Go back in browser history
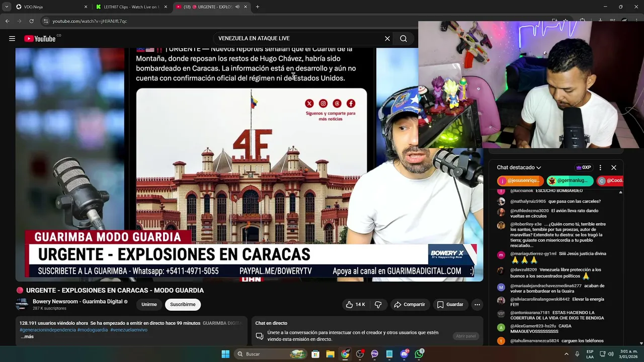 pos(8,21)
